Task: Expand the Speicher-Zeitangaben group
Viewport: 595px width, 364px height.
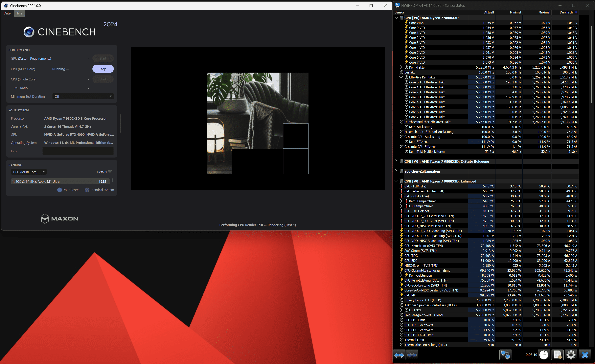Action: coord(396,171)
